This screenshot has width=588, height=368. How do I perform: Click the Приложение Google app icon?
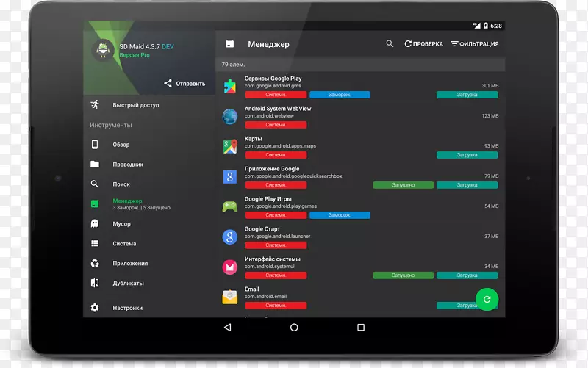(x=230, y=176)
